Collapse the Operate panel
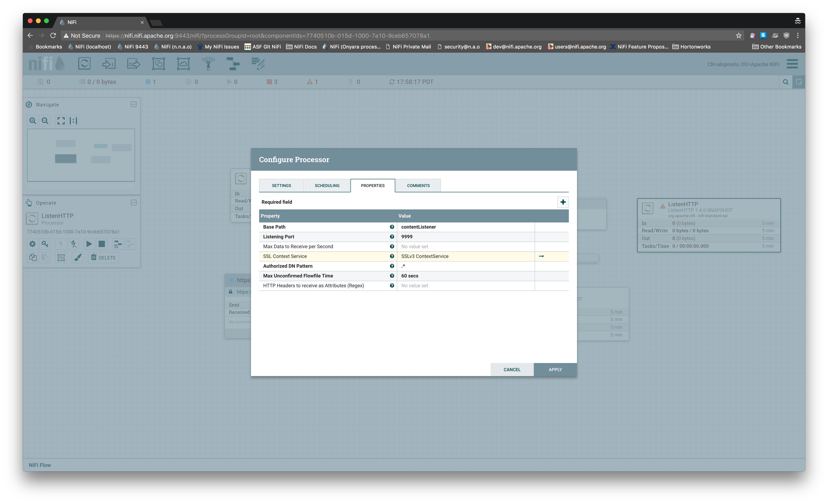This screenshot has height=504, width=828. coord(133,203)
